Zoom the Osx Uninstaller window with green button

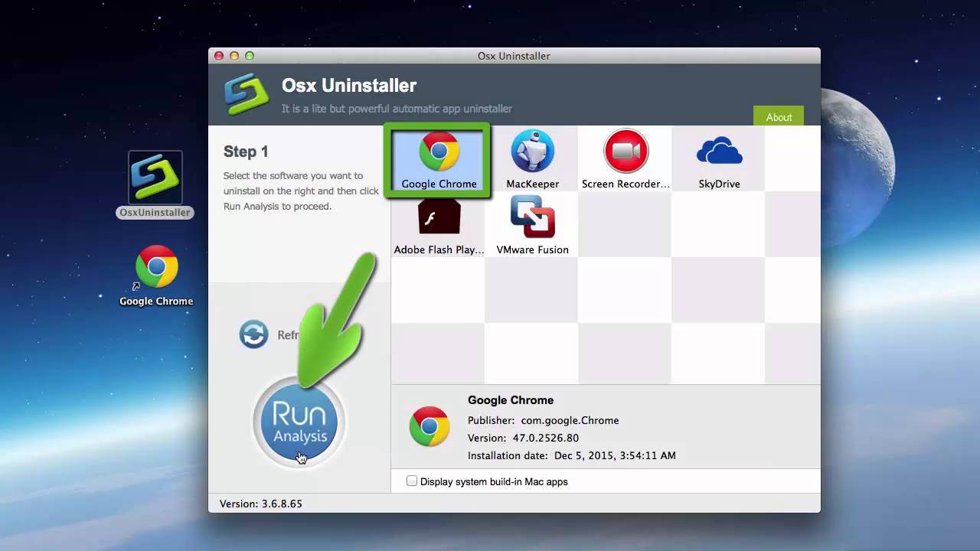pyautogui.click(x=250, y=56)
